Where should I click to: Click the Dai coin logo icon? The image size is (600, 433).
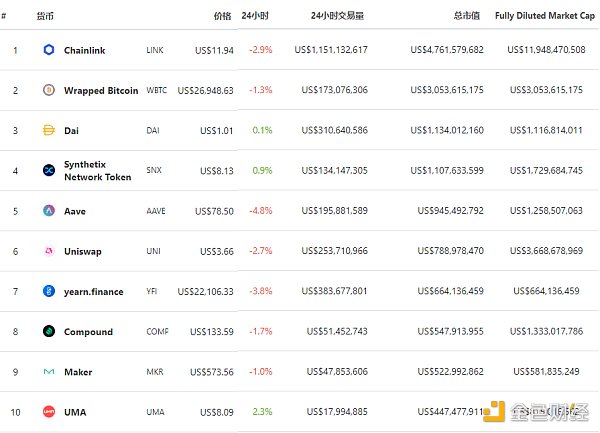[49, 130]
